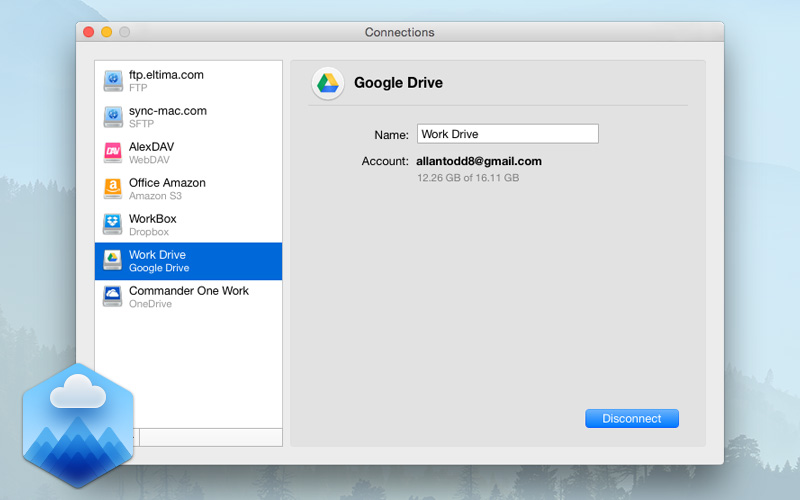
Task: Click the allantodd8@gmail.com account text
Action: [x=479, y=161]
